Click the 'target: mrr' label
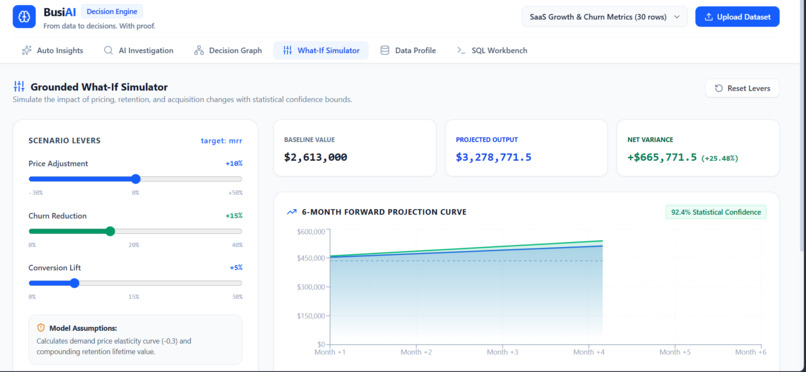This screenshot has width=806, height=372. [x=221, y=140]
